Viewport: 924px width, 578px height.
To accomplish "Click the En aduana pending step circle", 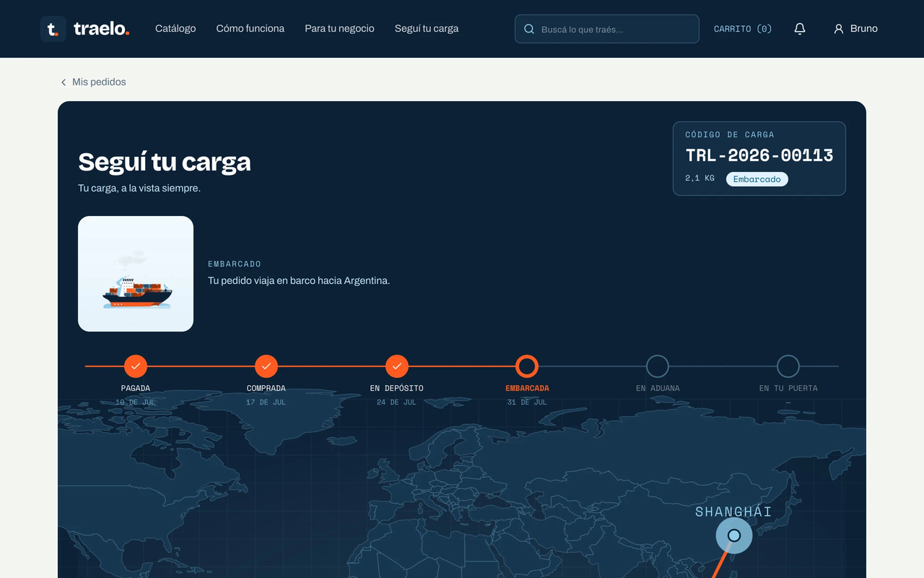I will 658,366.
